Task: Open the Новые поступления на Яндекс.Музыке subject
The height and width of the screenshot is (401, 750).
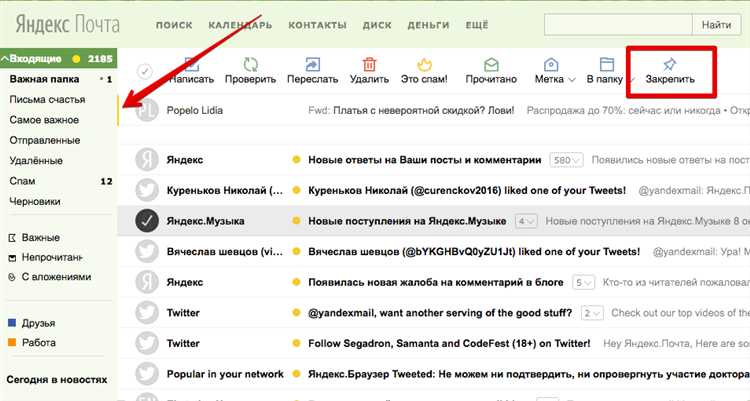Action: click(407, 221)
